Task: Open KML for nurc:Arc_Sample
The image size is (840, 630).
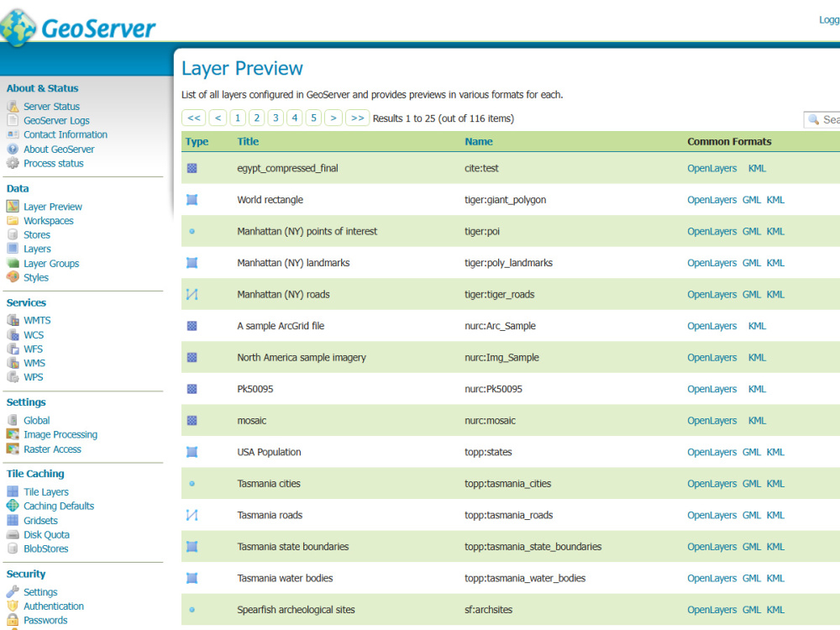Action: 757,326
